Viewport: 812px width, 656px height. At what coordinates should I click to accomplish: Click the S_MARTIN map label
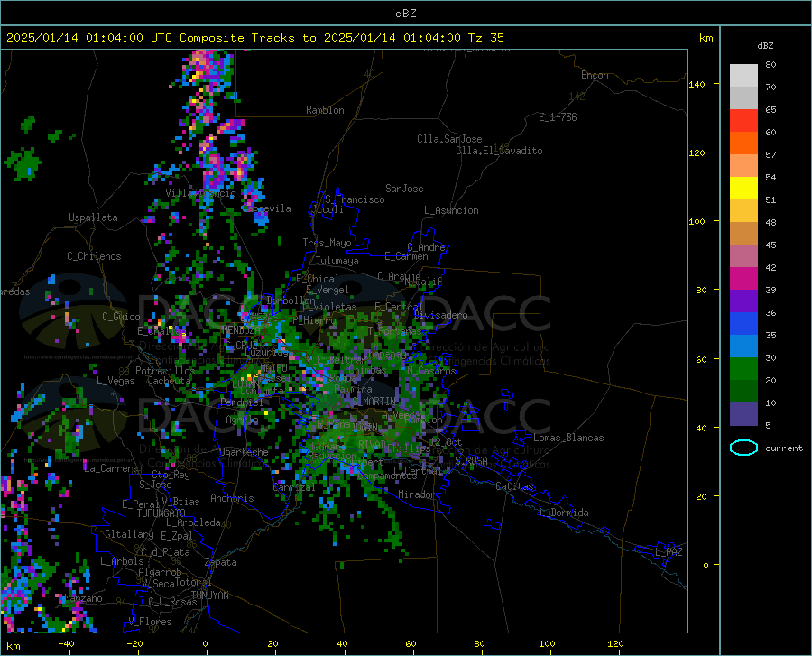coord(374,402)
